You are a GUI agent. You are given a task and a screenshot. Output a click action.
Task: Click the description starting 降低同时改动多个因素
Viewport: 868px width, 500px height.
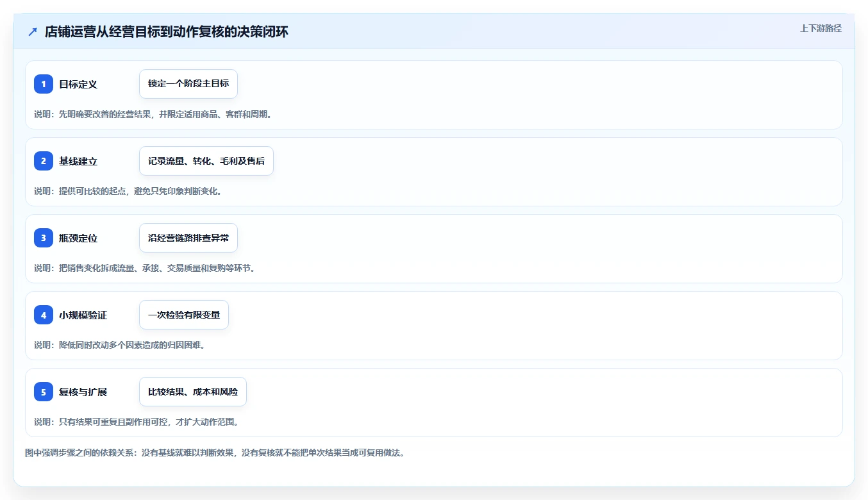click(x=119, y=345)
